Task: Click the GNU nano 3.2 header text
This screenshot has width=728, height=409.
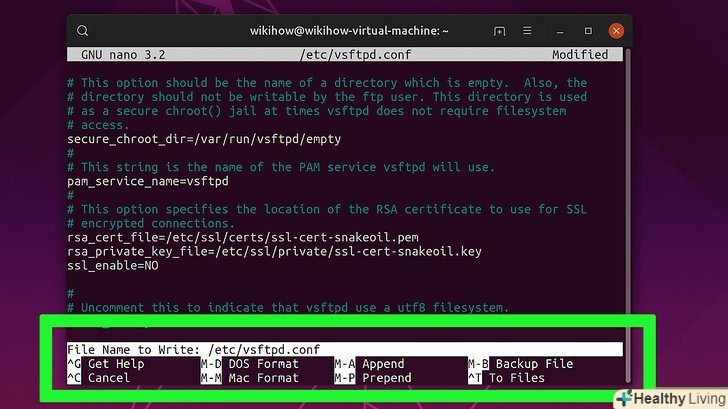Action: (x=123, y=55)
